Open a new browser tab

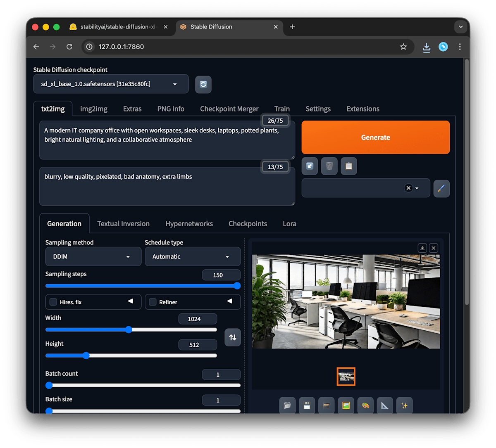click(x=292, y=27)
